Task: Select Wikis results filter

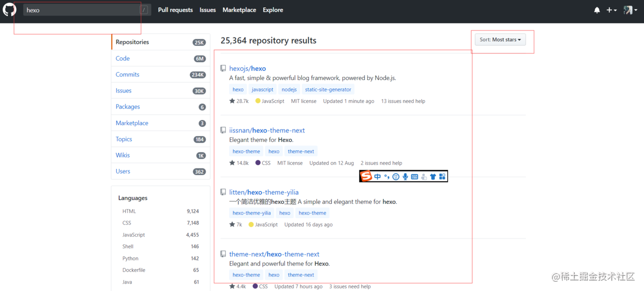Action: pos(160,155)
